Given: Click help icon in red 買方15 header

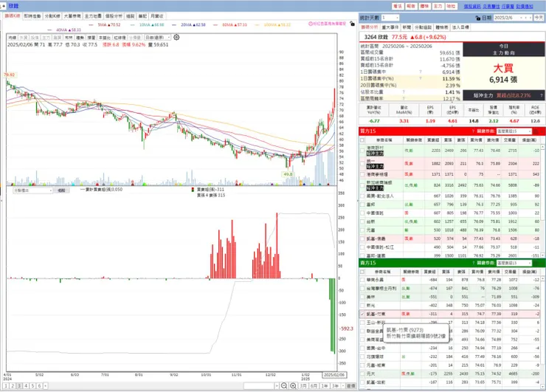Looking at the screenshot, I should [x=473, y=131].
